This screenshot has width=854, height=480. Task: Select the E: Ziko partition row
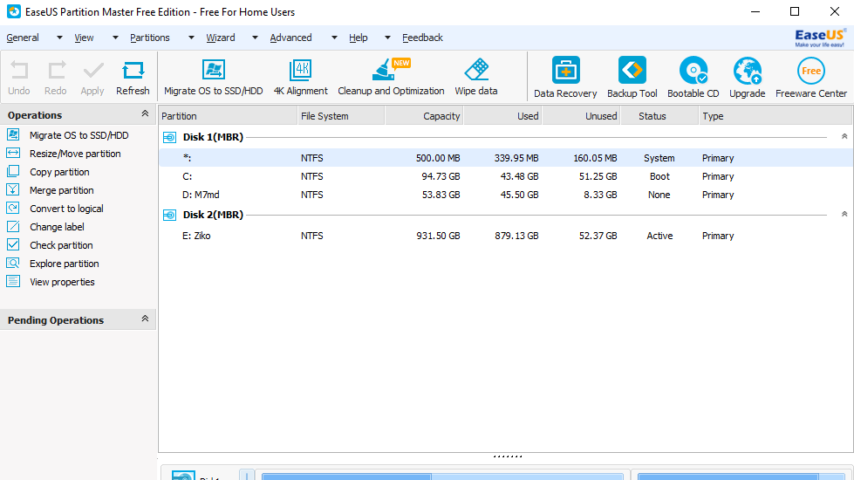click(505, 236)
